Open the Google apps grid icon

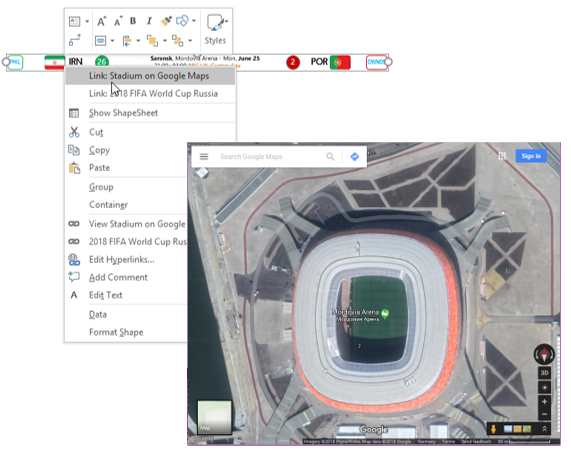[x=502, y=156]
